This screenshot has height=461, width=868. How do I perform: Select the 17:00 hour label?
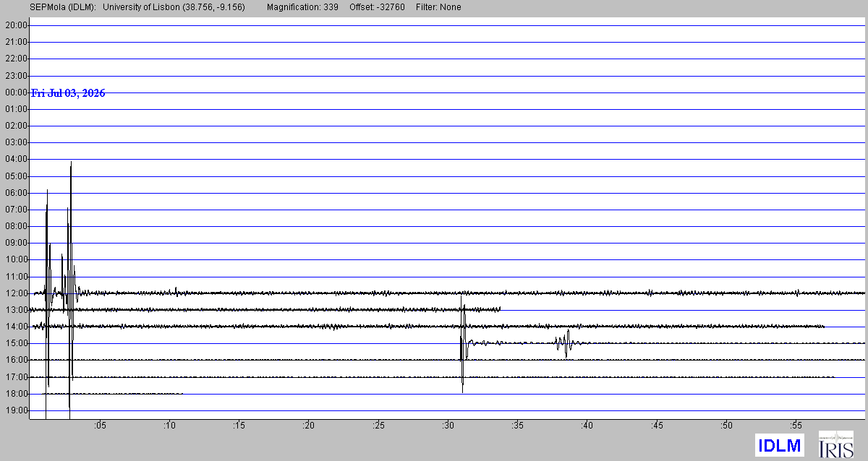point(16,377)
